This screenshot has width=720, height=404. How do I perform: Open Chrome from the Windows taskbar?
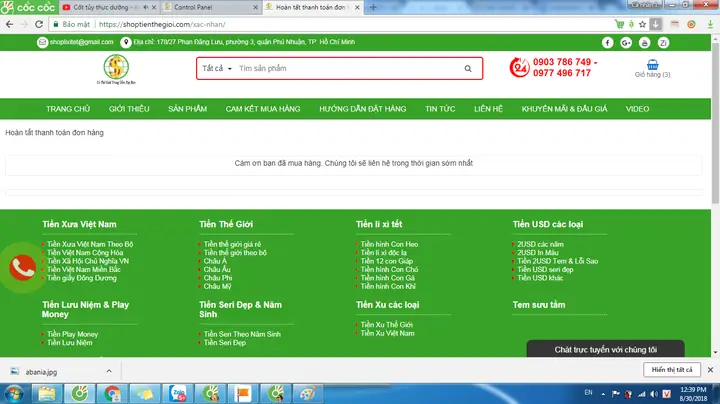coord(112,393)
